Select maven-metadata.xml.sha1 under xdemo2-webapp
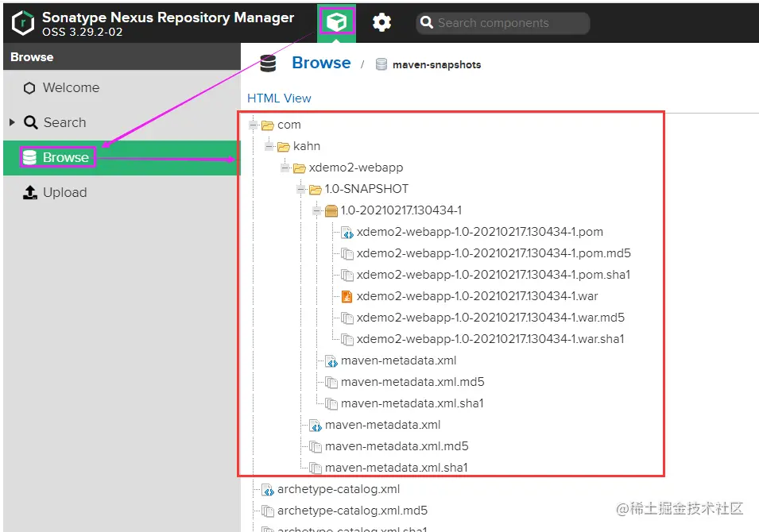 pyautogui.click(x=396, y=467)
